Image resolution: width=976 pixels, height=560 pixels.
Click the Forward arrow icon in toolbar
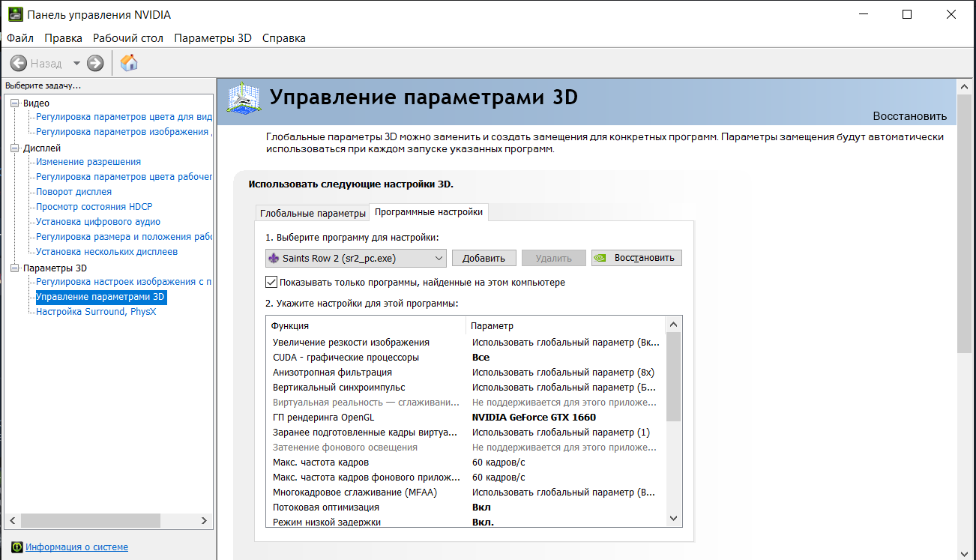click(95, 64)
